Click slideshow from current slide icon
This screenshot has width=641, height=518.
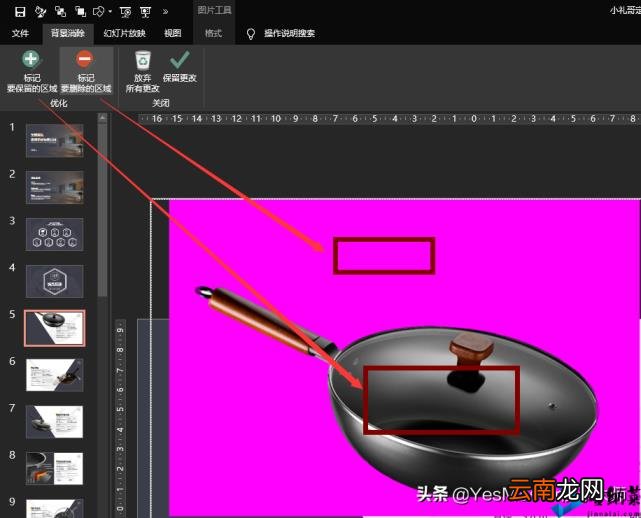(x=126, y=12)
